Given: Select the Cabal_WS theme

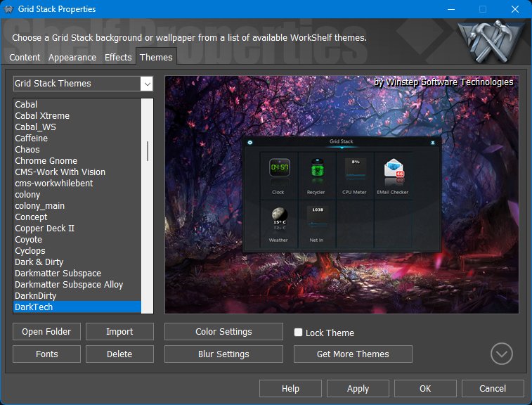Looking at the screenshot, I should pos(77,127).
